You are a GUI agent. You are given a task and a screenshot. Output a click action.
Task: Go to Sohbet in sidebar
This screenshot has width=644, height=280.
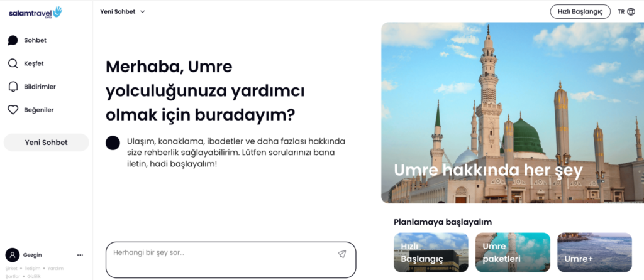point(27,40)
